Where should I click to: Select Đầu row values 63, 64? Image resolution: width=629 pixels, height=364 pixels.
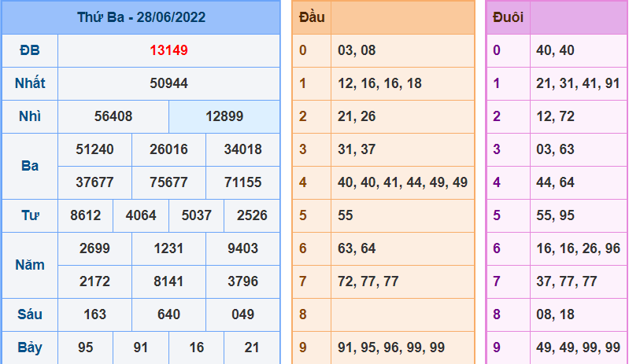coord(357,248)
